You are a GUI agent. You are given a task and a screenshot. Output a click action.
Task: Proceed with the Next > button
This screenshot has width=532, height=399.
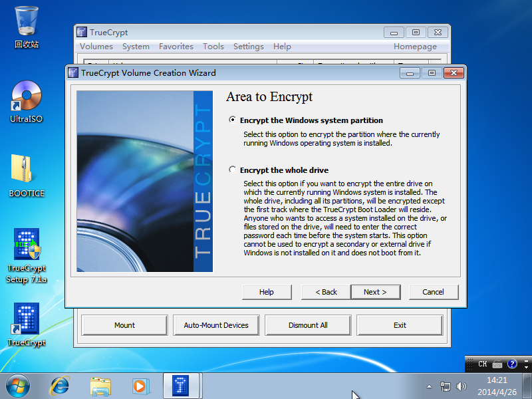376,292
